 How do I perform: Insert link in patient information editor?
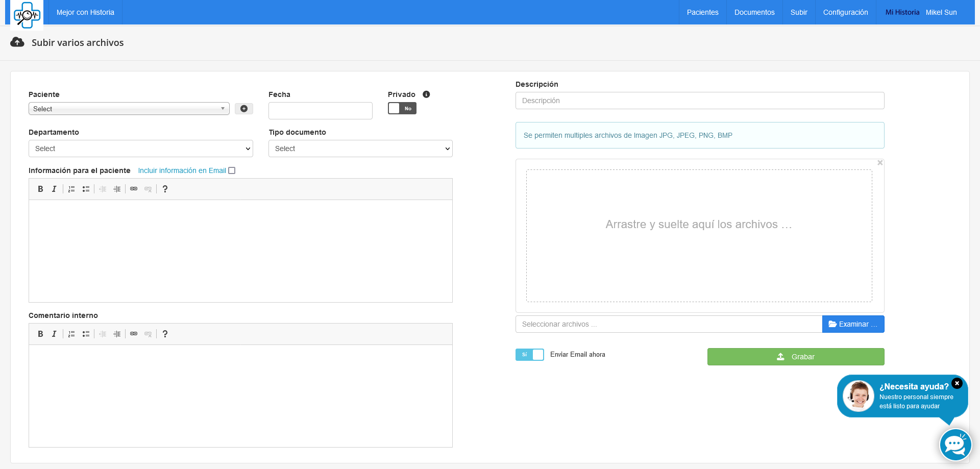pos(134,189)
